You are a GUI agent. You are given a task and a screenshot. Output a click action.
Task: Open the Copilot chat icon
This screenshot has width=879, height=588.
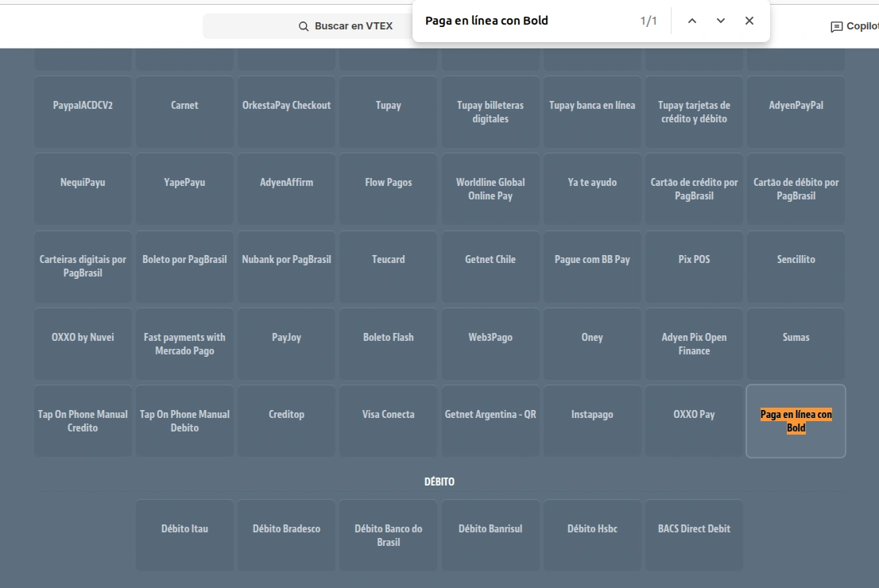[x=836, y=26]
